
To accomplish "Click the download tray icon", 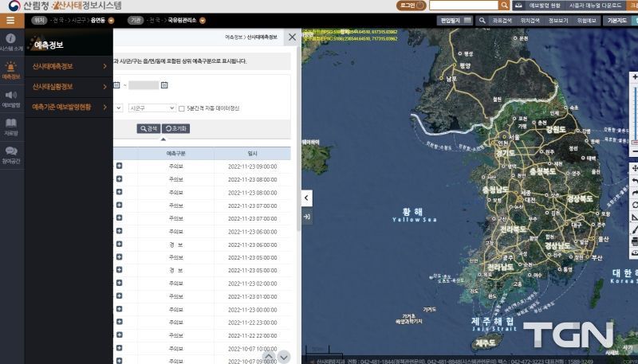I will [519, 6].
